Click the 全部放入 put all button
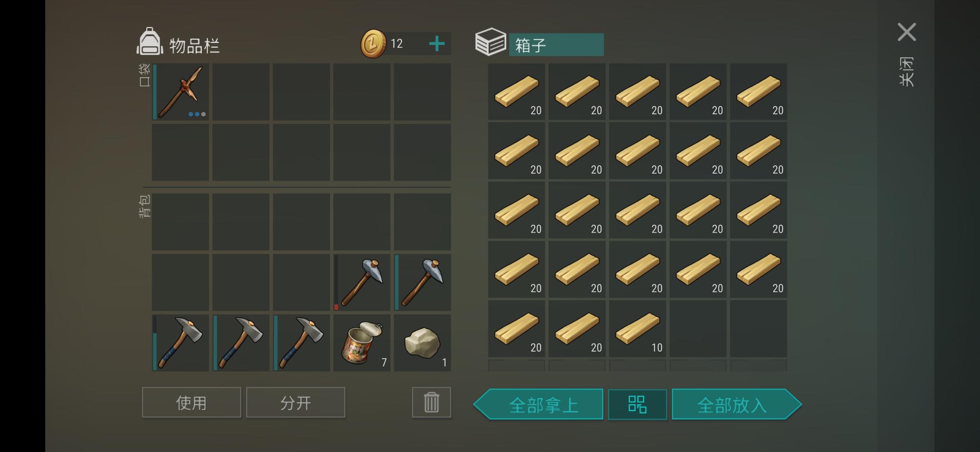Viewport: 980px width, 452px height. pos(737,404)
